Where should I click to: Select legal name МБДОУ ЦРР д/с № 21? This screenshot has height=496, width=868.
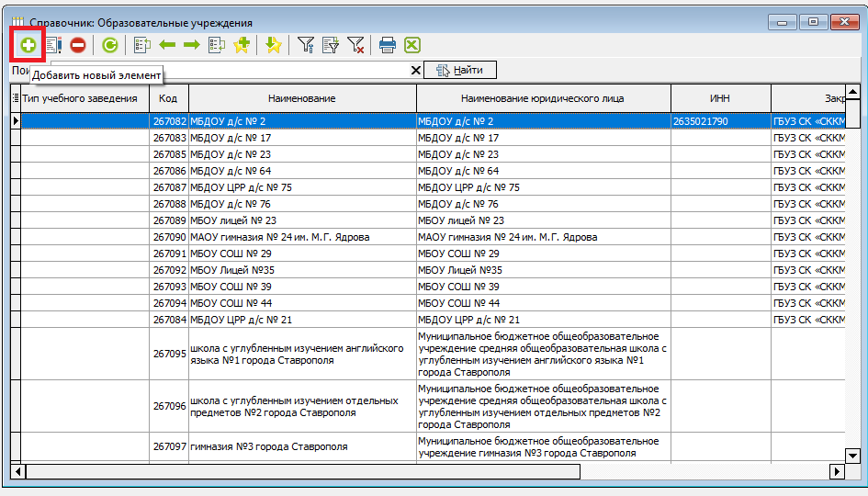(x=543, y=320)
